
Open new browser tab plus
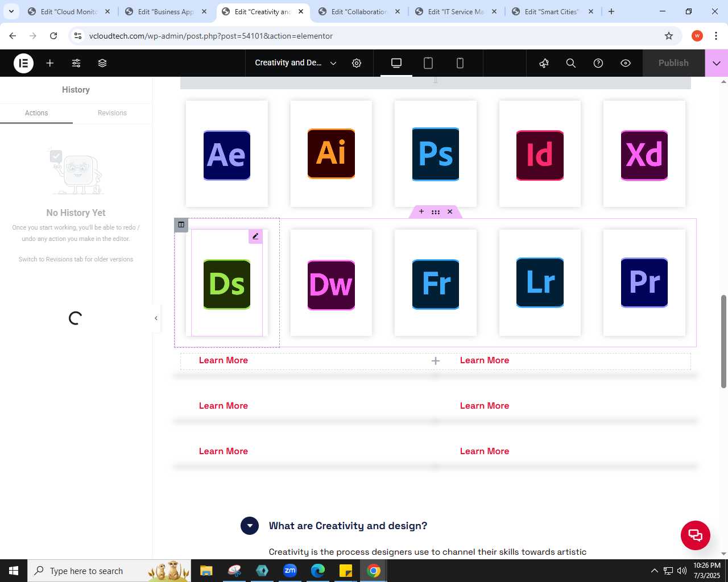click(611, 11)
